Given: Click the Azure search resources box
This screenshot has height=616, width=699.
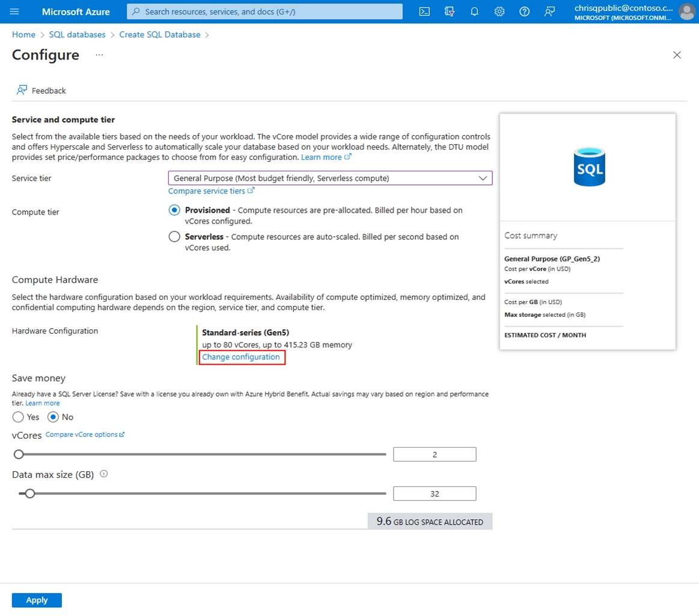Looking at the screenshot, I should 264,11.
